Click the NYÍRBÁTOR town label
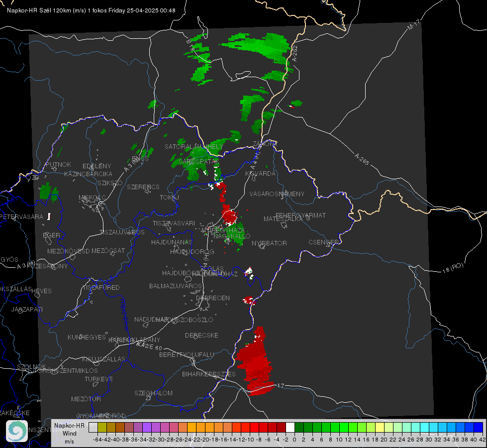The width and height of the screenshot is (487, 448). point(269,243)
